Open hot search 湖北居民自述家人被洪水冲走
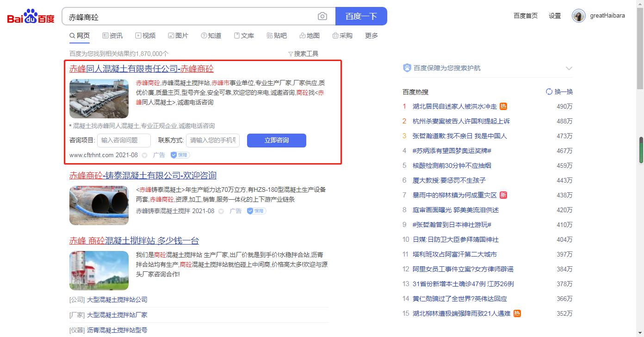The width and height of the screenshot is (644, 337). [455, 106]
